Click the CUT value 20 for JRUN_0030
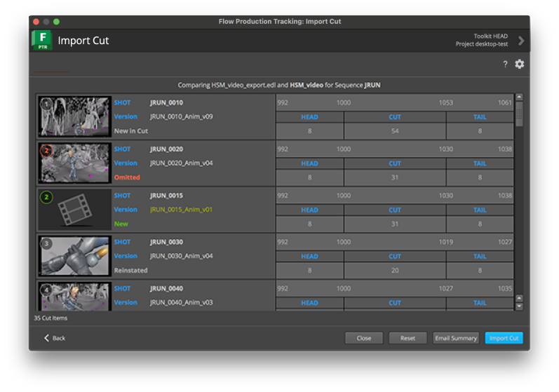 pyautogui.click(x=395, y=271)
